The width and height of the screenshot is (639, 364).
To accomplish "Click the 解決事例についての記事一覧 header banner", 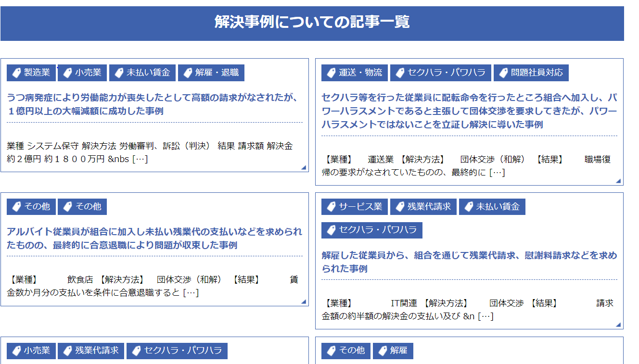I will tap(312, 23).
